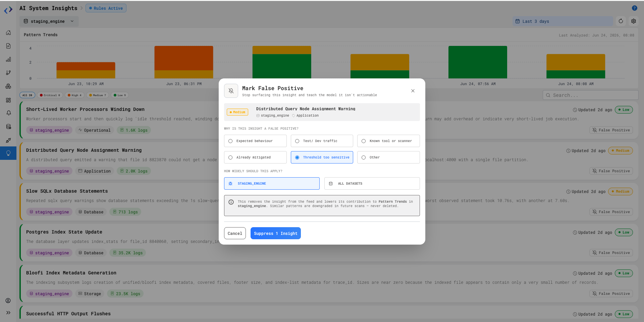Viewport: 644px width, 322px height.
Task: Filter by the Critical 0 tab
Action: [50, 95]
